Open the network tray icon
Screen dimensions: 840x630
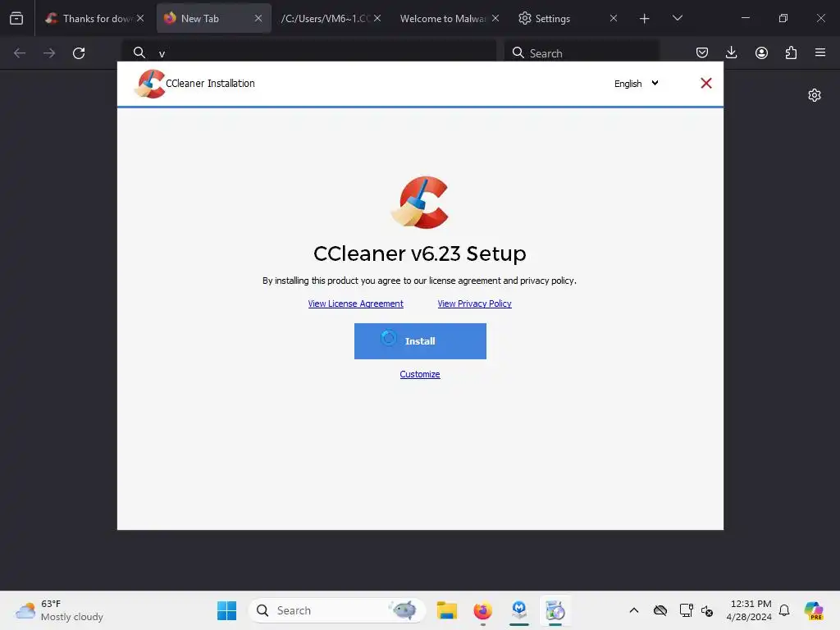[x=686, y=610]
